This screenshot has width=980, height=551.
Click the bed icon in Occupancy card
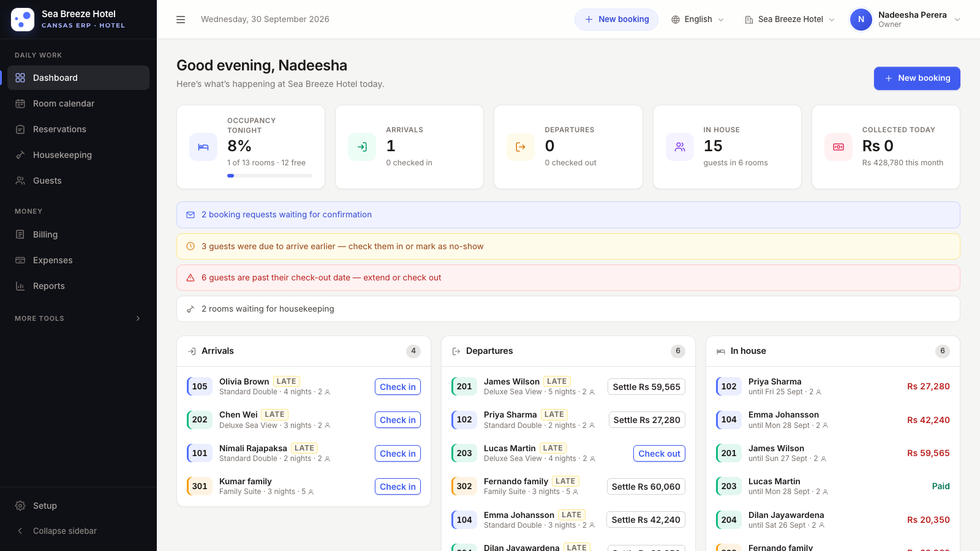203,147
